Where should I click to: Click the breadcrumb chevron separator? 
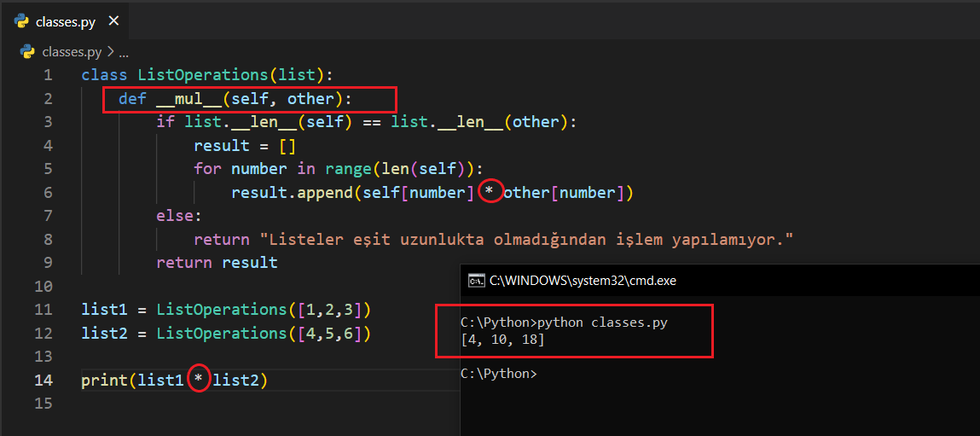(x=110, y=51)
